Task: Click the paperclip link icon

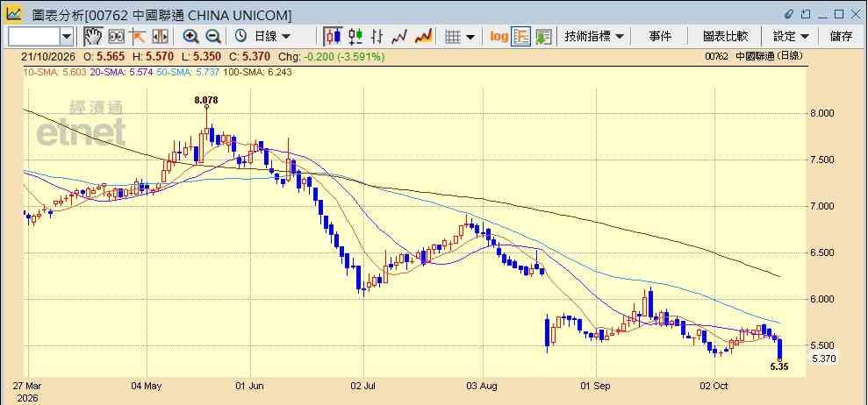Action: click(789, 14)
